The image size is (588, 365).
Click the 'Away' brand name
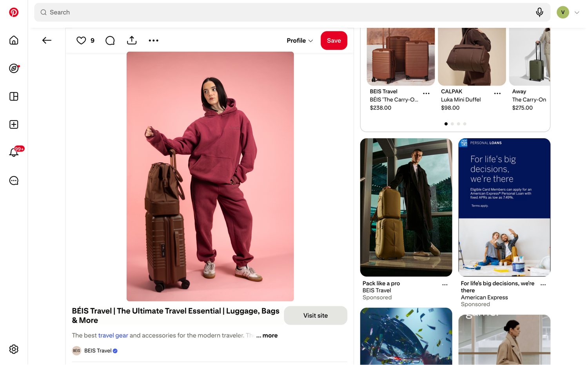[519, 91]
